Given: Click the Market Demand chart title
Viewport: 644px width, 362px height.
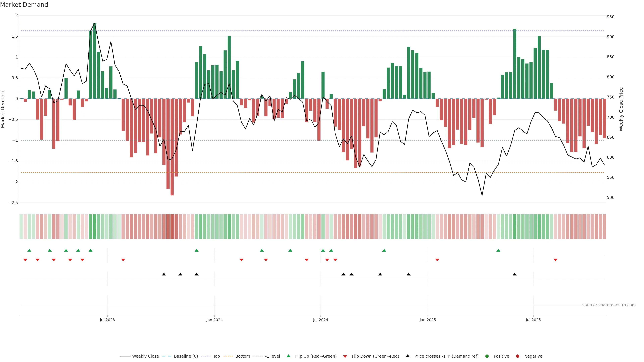Looking at the screenshot, I should 24,5.
